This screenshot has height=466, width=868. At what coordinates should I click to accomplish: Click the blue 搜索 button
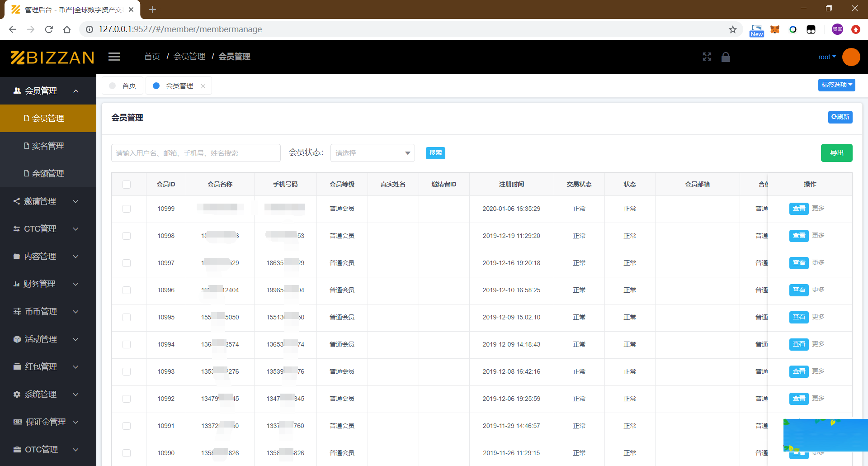click(435, 153)
